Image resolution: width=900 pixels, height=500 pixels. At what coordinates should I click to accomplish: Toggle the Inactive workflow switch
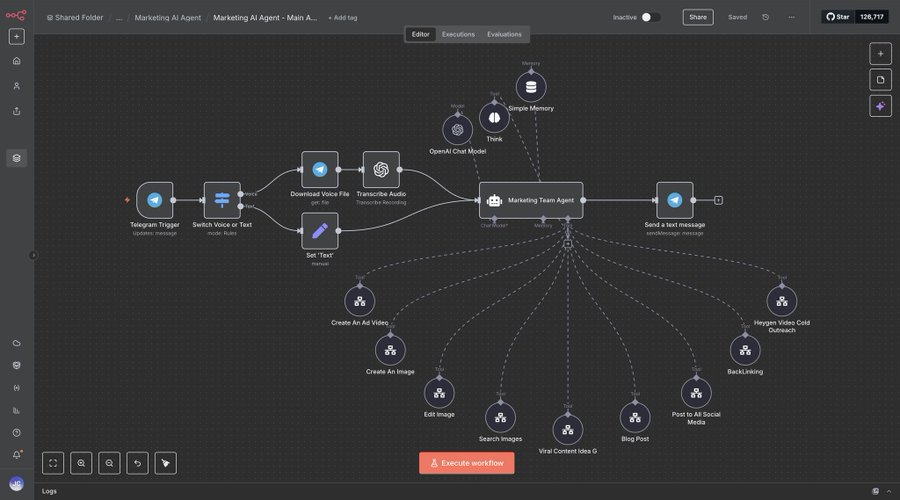point(651,17)
